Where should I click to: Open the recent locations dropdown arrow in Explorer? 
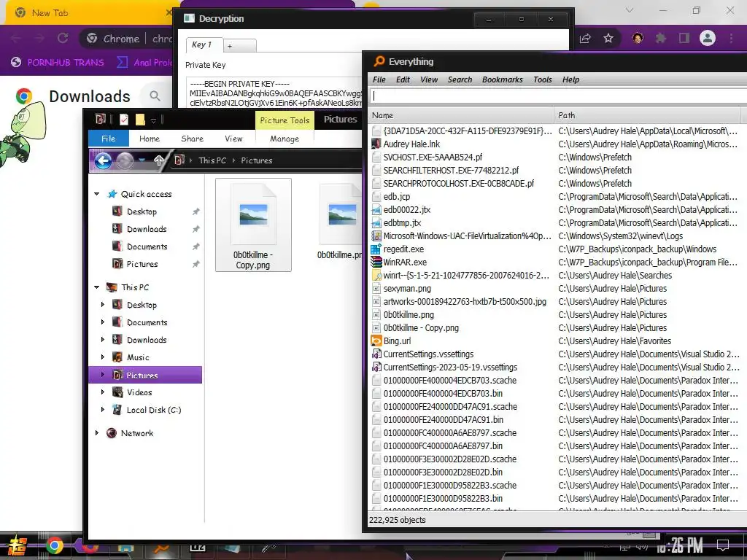point(142,160)
